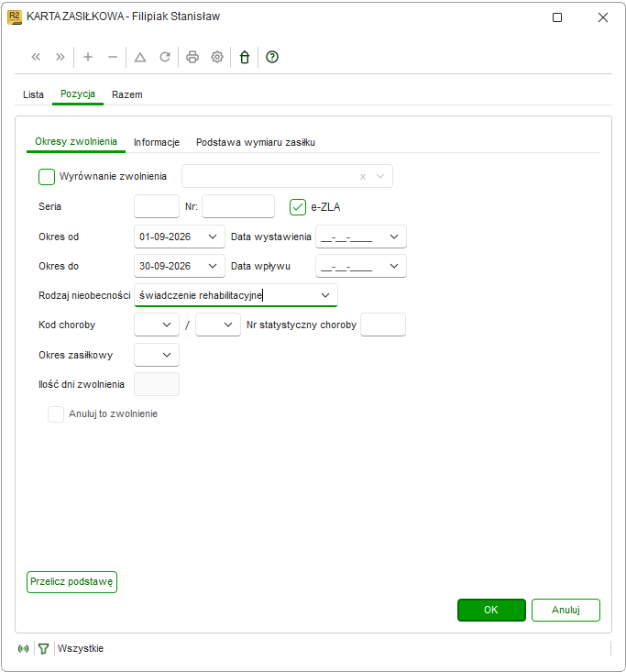Check Anuluj to zwolnienie box
This screenshot has width=626, height=672.
(x=56, y=414)
